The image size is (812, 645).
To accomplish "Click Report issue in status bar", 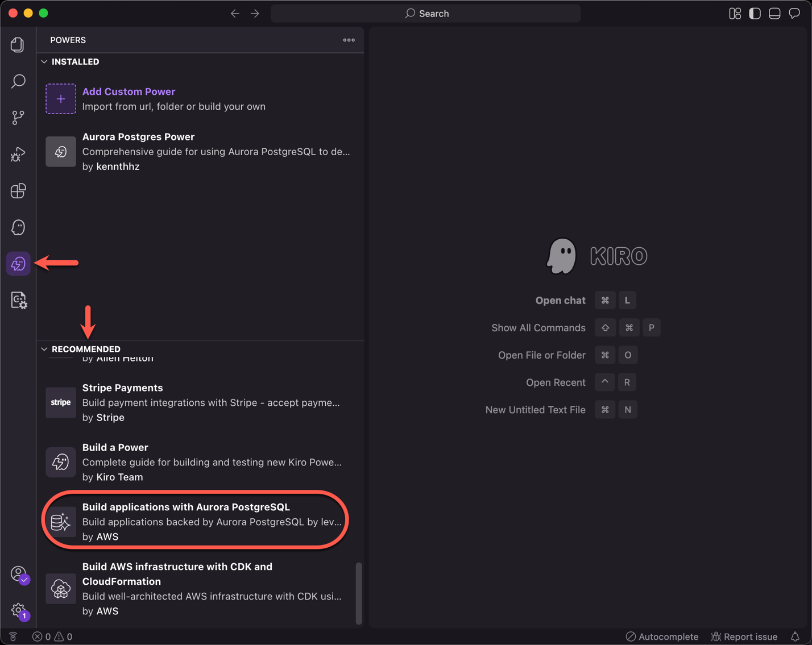I will (x=744, y=636).
